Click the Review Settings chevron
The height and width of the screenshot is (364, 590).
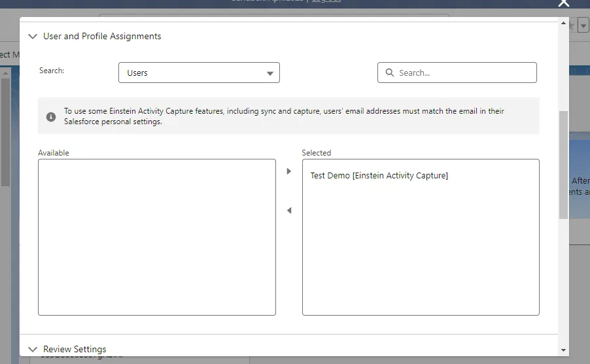[x=33, y=349]
